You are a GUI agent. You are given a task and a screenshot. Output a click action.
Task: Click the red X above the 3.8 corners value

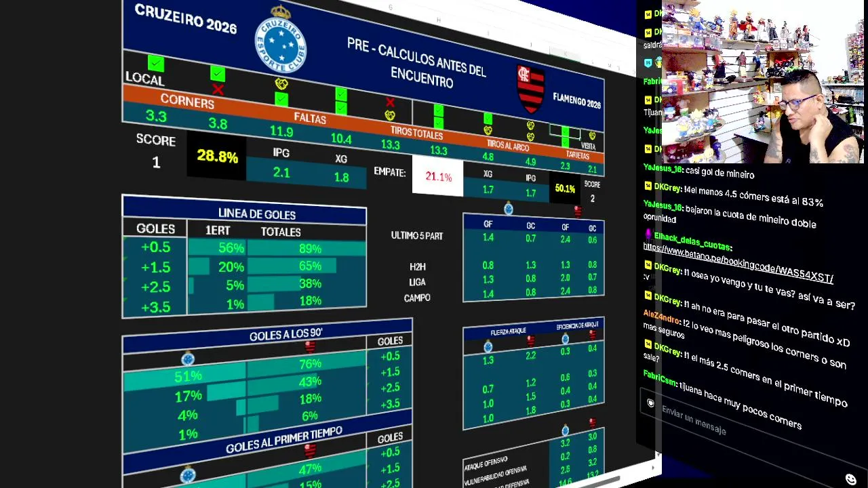click(x=218, y=89)
